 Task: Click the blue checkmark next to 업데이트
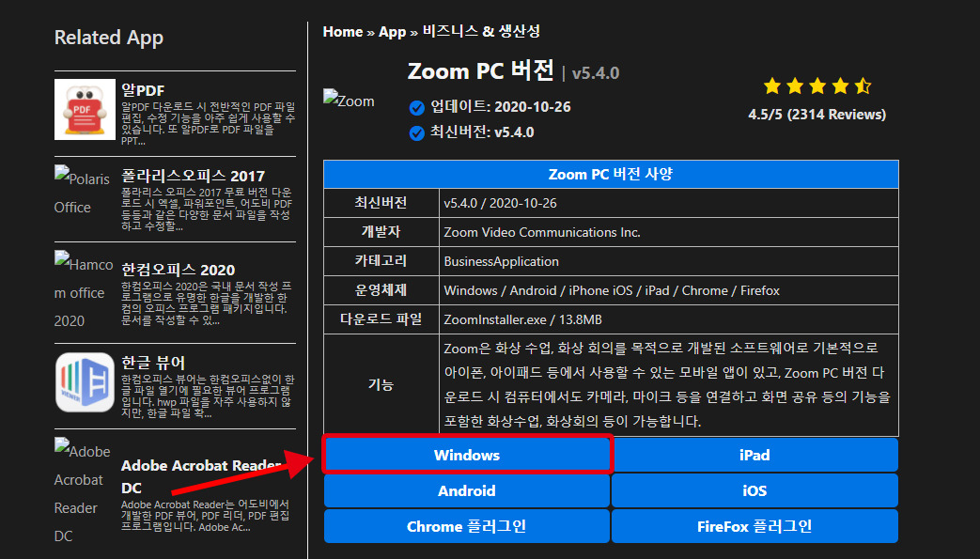[417, 107]
